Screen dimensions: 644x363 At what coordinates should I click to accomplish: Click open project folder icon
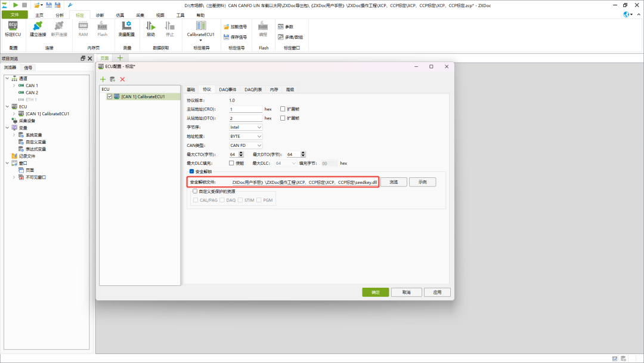coord(37,5)
